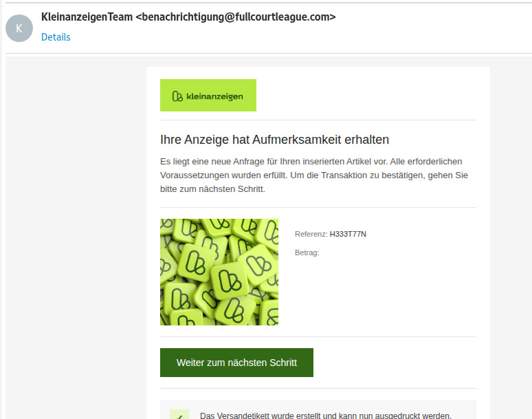Click "Weiter zum nächsten Schritt" button
The width and height of the screenshot is (532, 419).
tap(236, 363)
